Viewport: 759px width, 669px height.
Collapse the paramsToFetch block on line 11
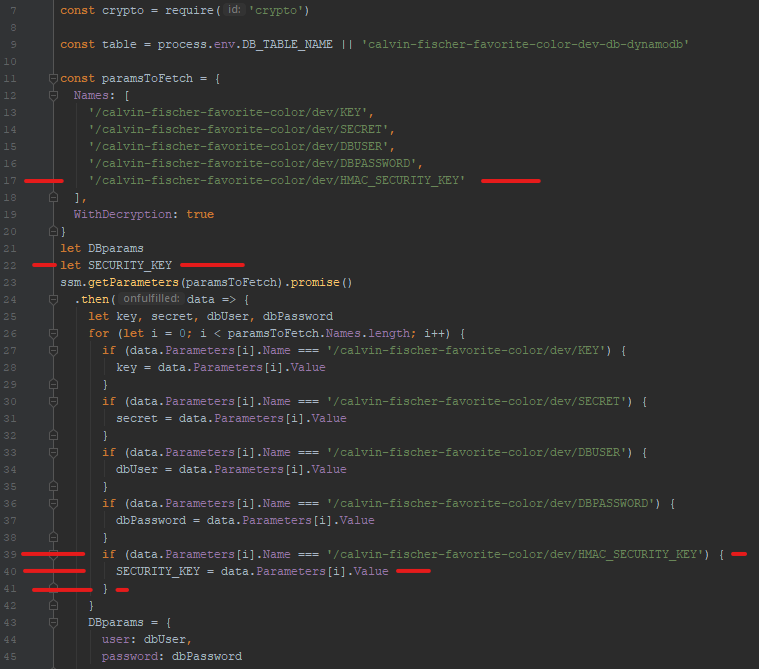[53, 78]
